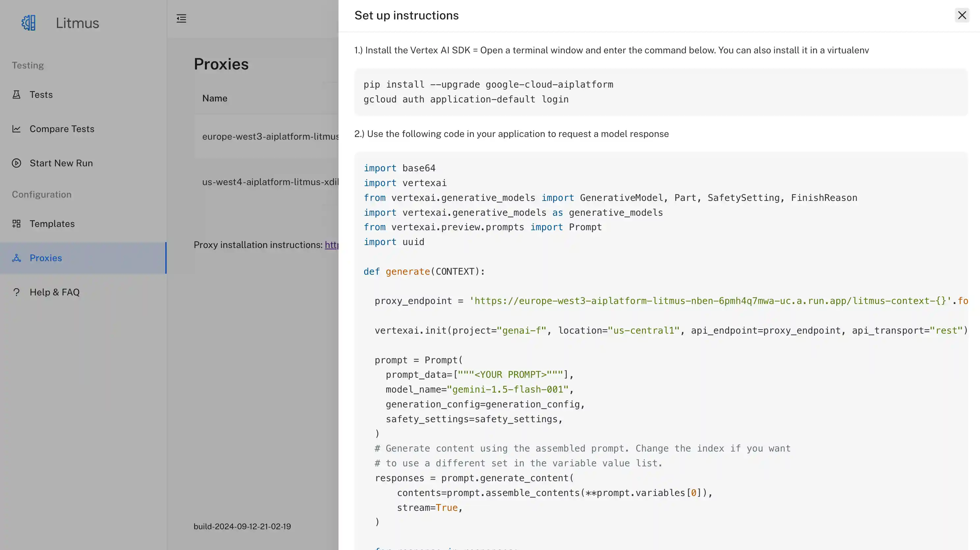The height and width of the screenshot is (550, 980).
Task: Switch to the Proxies sidebar entry
Action: [45, 258]
